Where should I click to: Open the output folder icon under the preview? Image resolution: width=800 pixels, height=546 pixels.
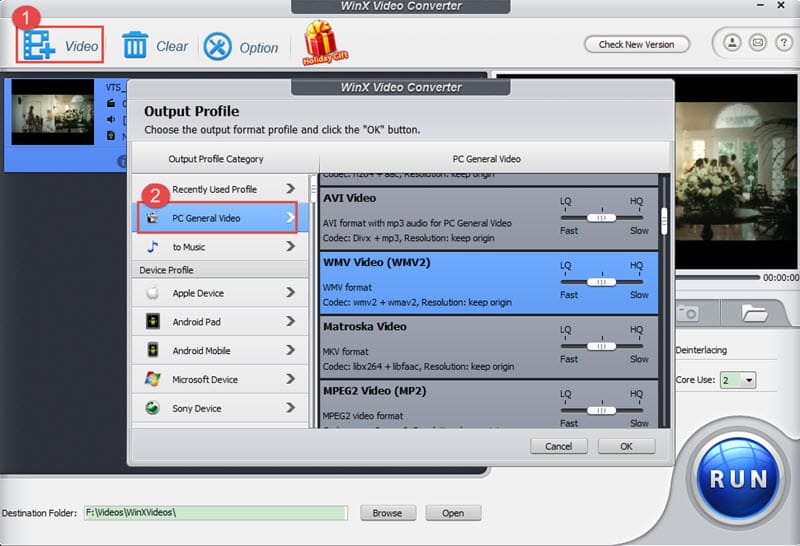click(754, 312)
